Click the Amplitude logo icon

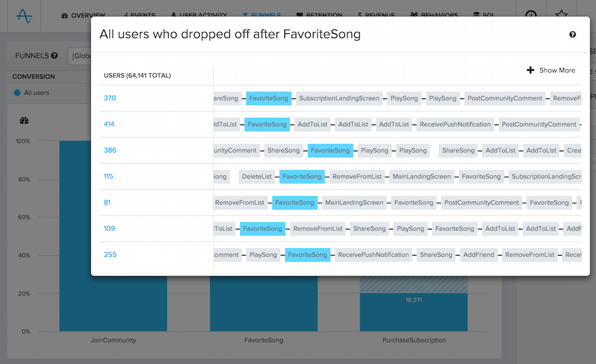(x=24, y=15)
